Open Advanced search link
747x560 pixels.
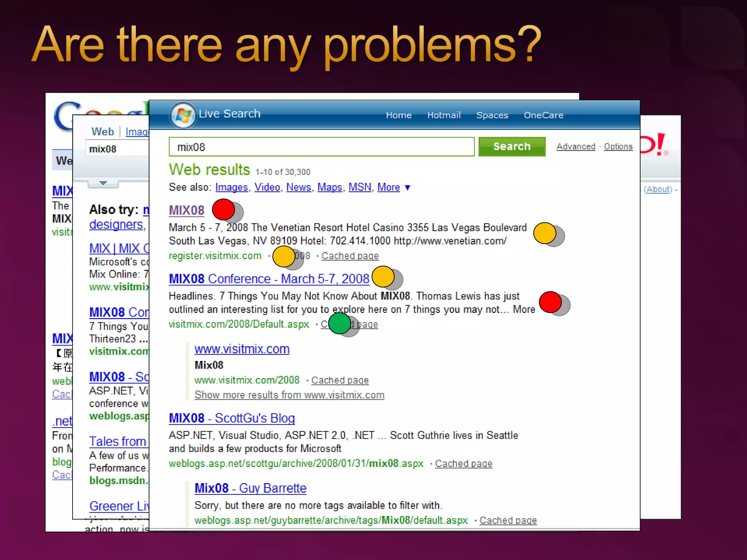click(x=576, y=147)
